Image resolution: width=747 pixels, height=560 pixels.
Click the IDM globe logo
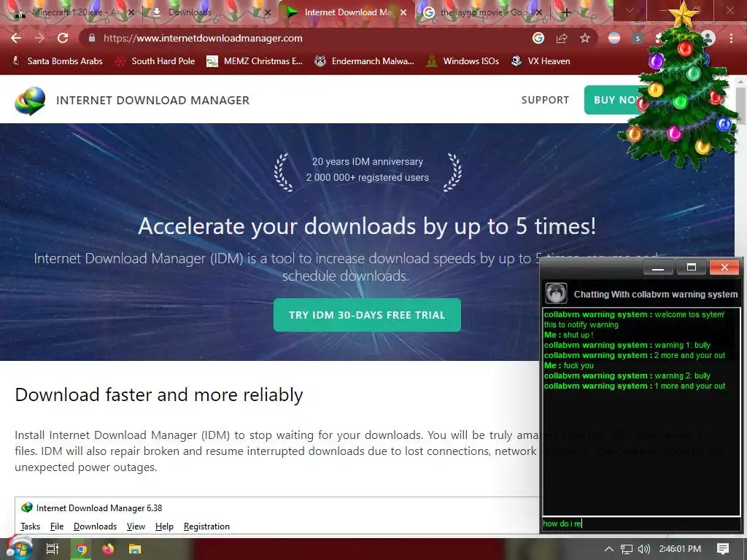point(30,101)
